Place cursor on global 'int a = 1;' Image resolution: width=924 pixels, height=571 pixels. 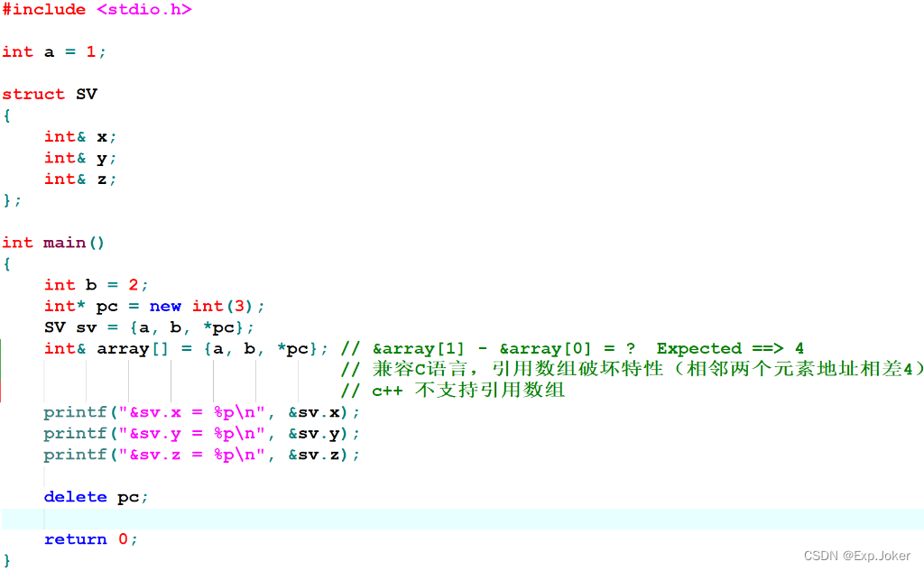54,51
